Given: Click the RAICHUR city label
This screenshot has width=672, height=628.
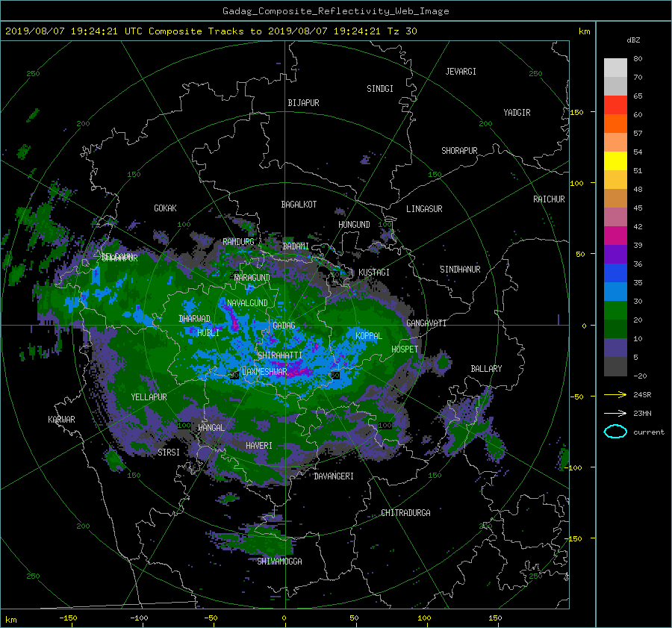Looking at the screenshot, I should [x=549, y=199].
